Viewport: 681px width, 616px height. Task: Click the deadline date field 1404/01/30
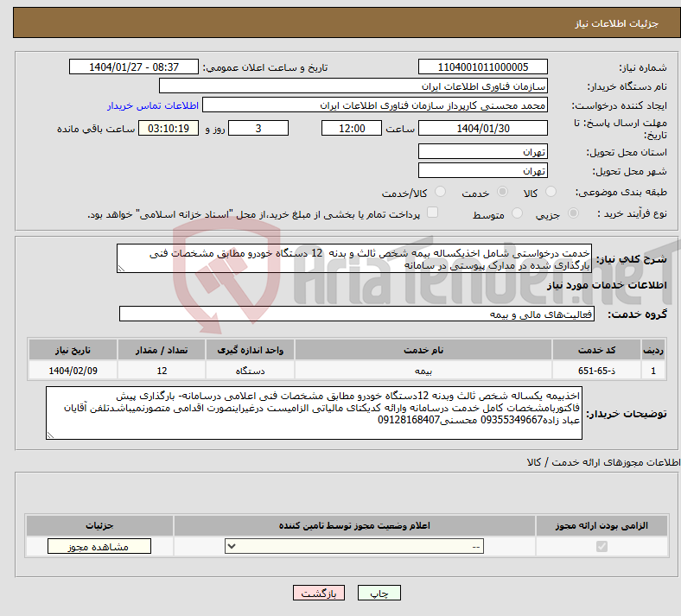point(482,128)
